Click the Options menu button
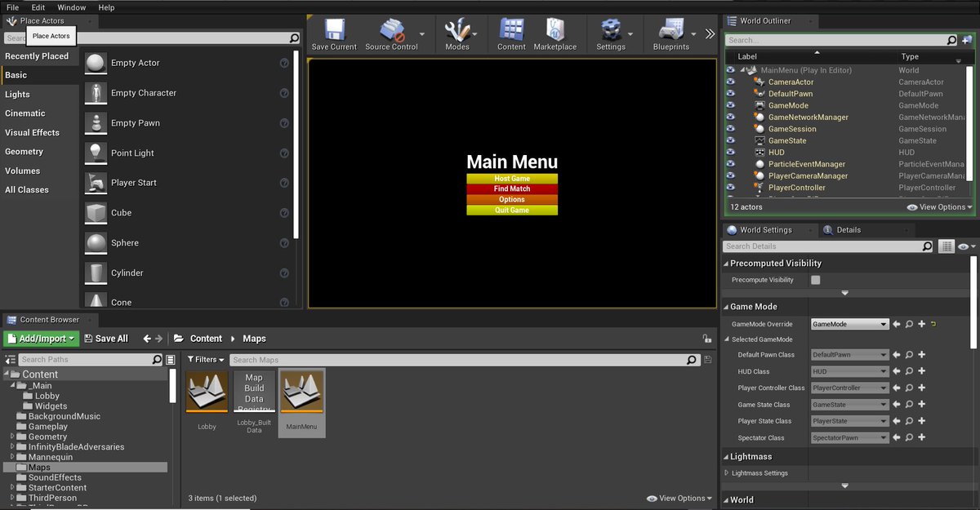 pyautogui.click(x=512, y=200)
